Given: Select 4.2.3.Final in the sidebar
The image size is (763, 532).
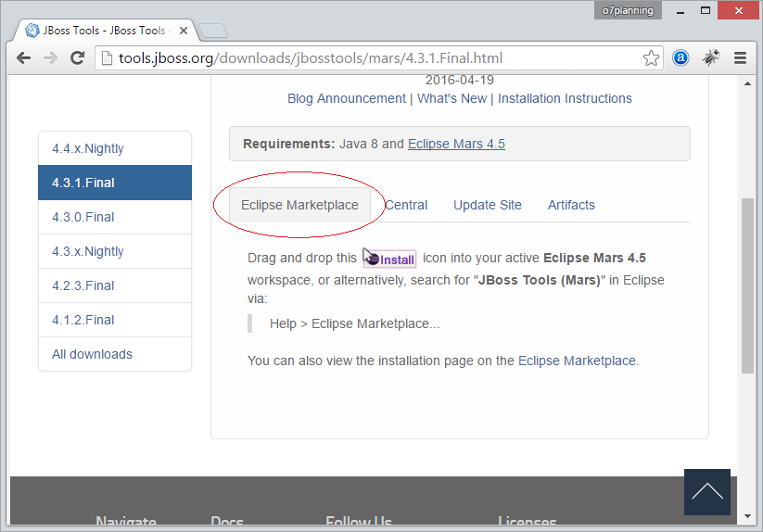Looking at the screenshot, I should [x=115, y=285].
